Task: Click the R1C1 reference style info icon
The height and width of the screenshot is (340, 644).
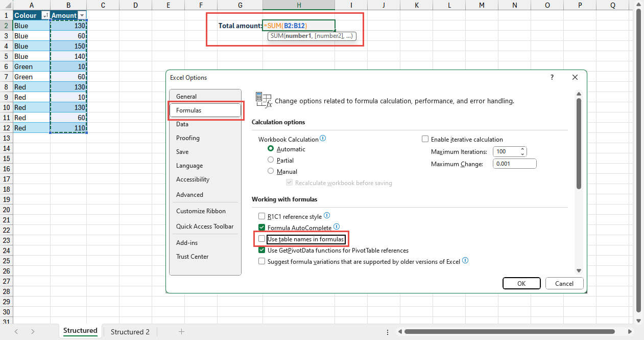Action: pos(327,216)
